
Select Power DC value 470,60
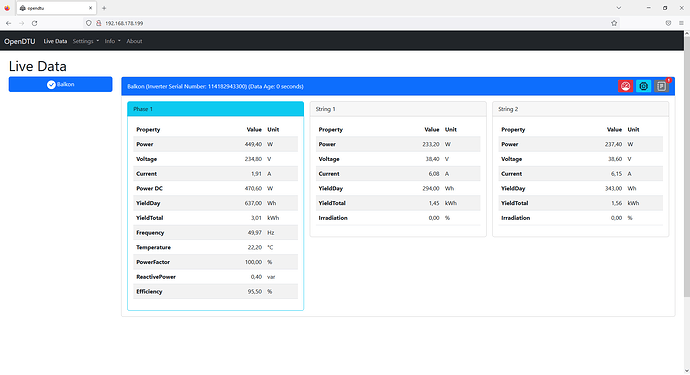click(x=253, y=188)
